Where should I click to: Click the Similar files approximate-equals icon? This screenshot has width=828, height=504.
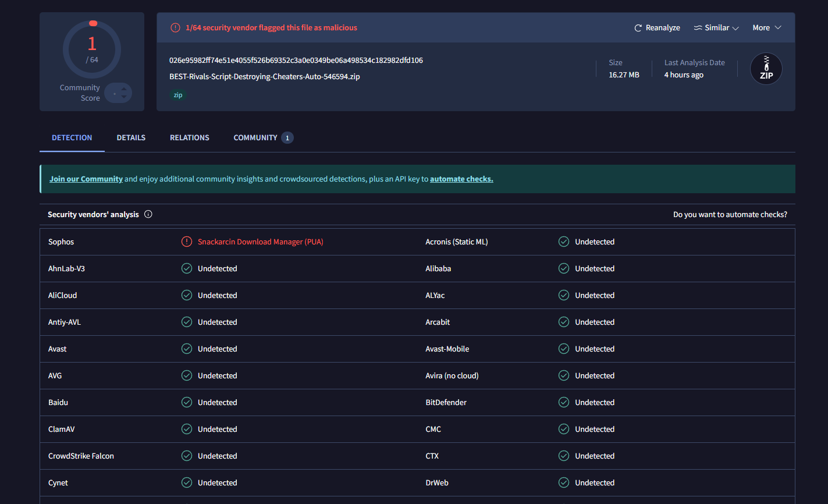point(698,28)
